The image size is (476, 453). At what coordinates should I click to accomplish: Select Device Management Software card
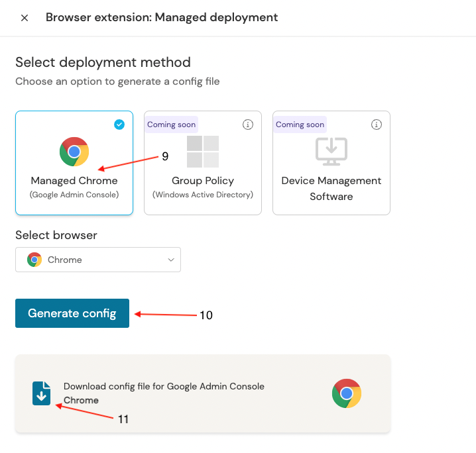[331, 163]
